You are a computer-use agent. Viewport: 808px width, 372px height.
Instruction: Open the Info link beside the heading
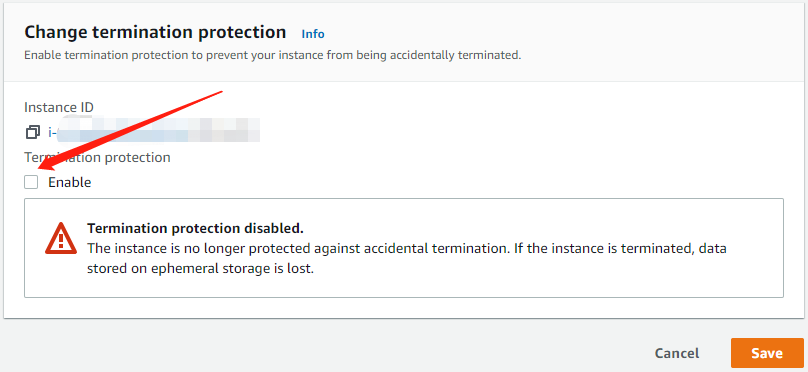(313, 34)
